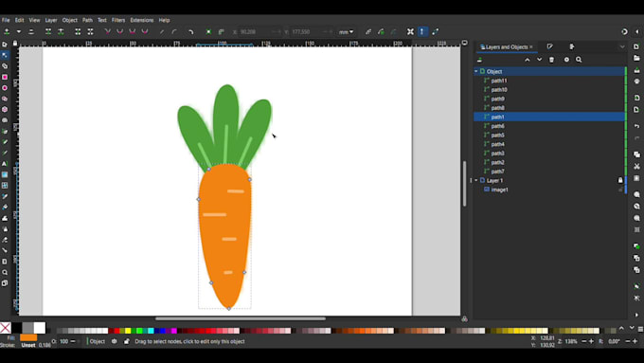Click Break path at selected nodes icon
644x363 pixels.
(61, 31)
